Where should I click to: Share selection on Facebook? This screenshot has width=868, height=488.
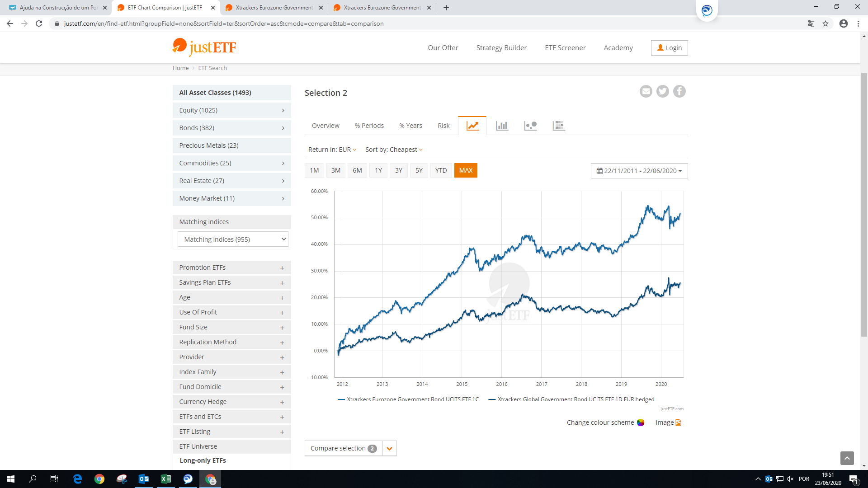point(679,91)
